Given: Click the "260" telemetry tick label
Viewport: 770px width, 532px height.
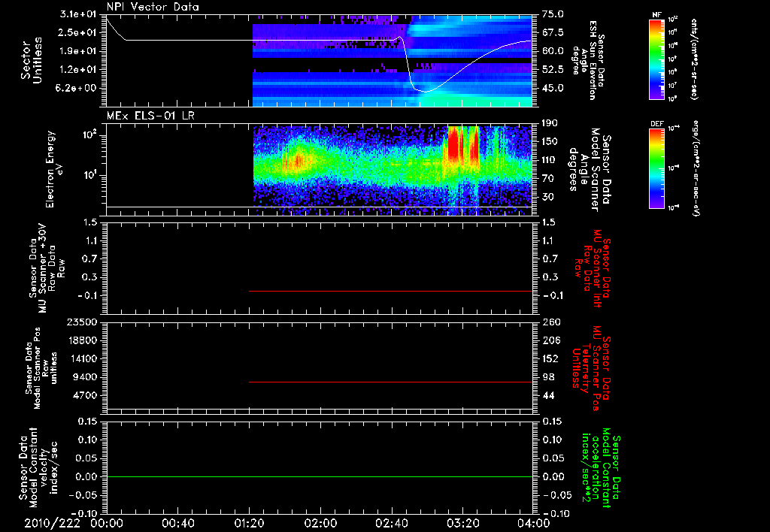Looking at the screenshot, I should click(550, 322).
